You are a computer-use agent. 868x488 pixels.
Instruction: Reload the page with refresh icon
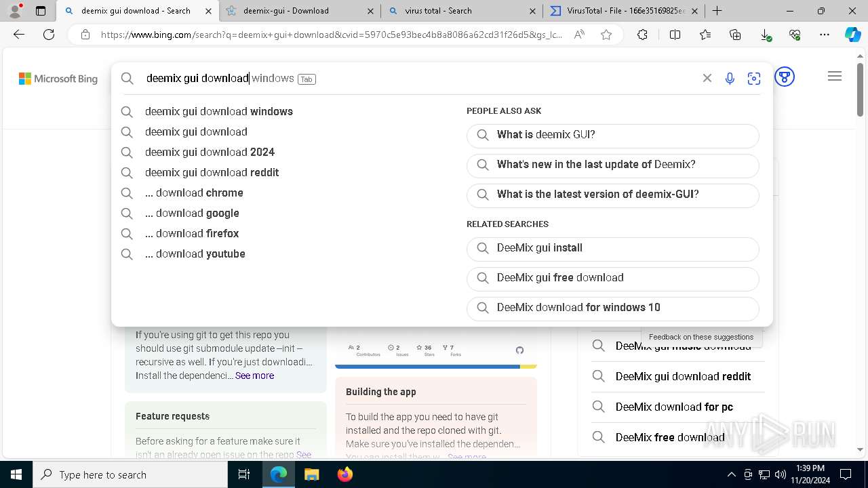pyautogui.click(x=49, y=35)
